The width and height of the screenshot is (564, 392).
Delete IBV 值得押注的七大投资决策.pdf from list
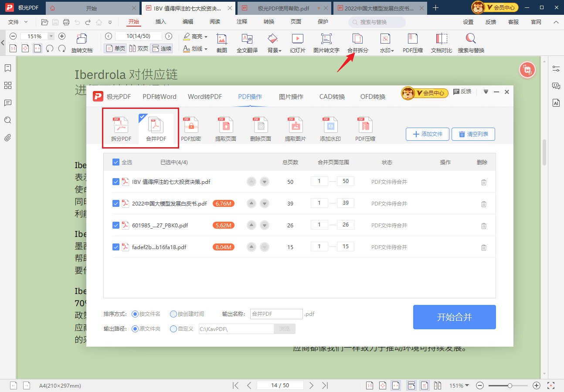tap(484, 182)
